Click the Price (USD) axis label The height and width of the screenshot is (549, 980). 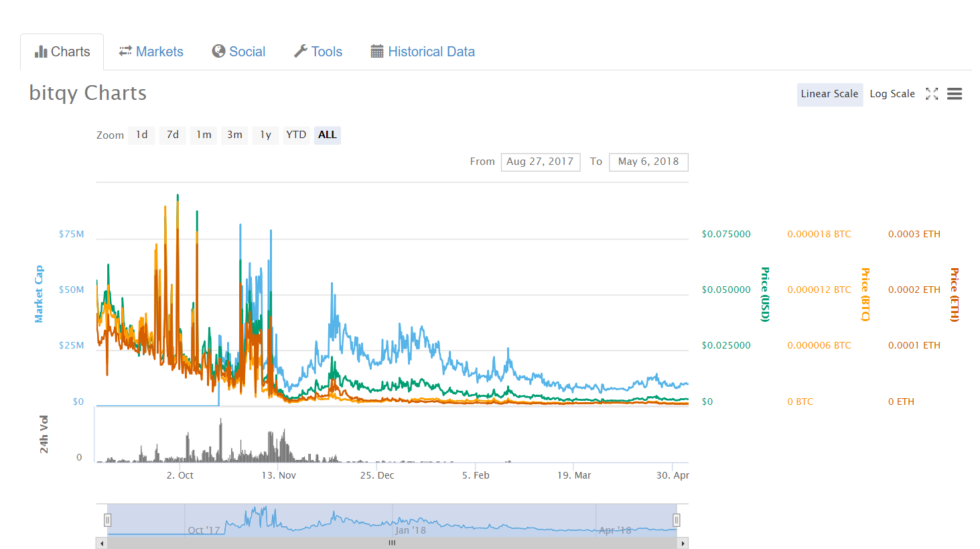tap(765, 294)
